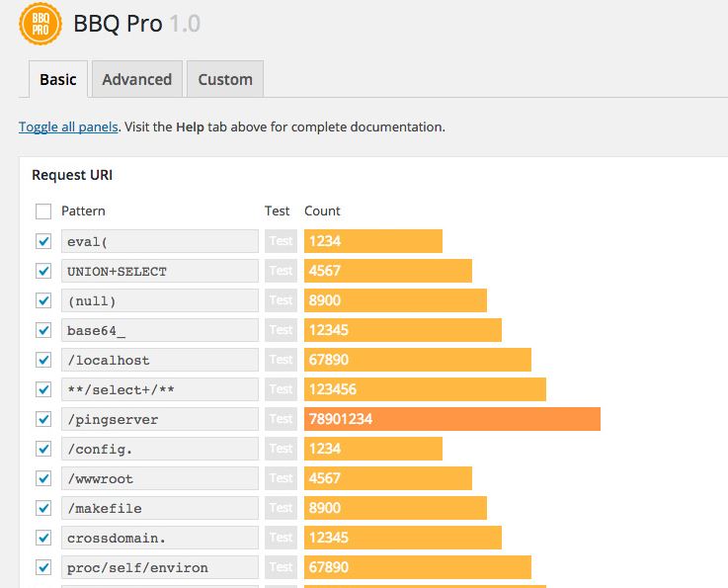Click Test button for eval( pattern

pyautogui.click(x=281, y=241)
